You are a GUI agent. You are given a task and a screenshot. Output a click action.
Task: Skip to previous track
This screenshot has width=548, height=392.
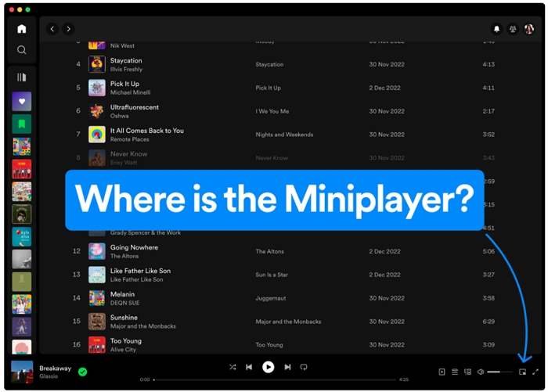[x=249, y=367]
